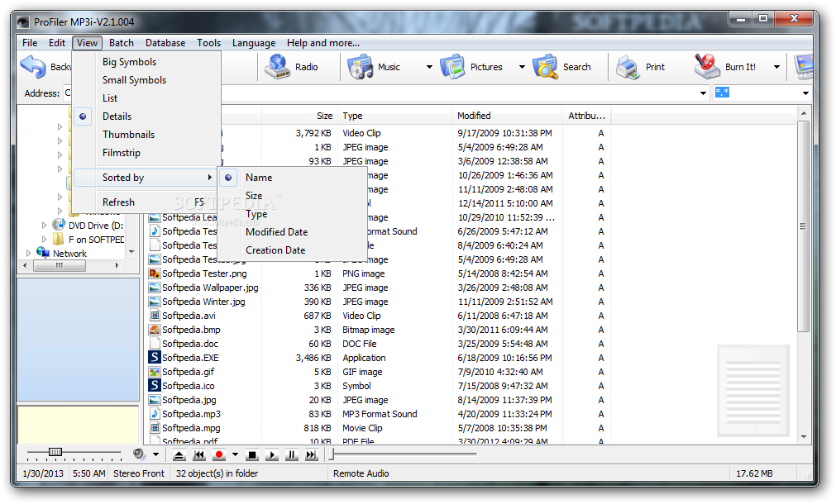
Task: Click the file list scroll down arrow
Action: [x=804, y=437]
